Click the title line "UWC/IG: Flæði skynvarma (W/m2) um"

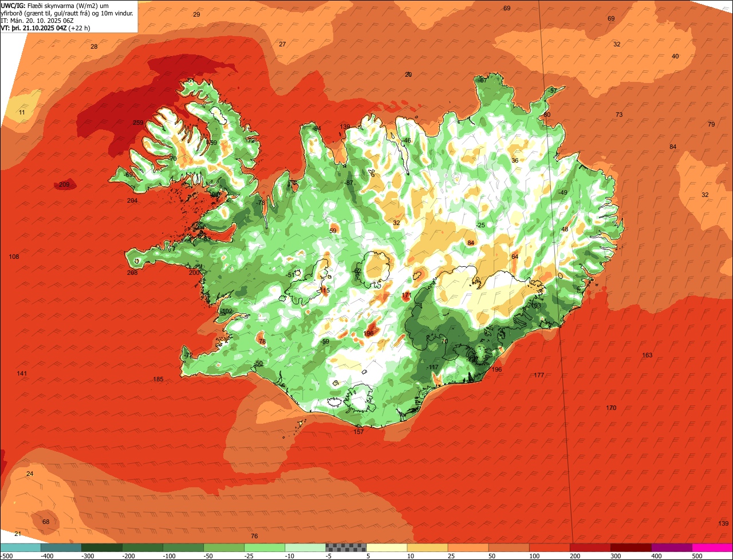tap(55, 5)
